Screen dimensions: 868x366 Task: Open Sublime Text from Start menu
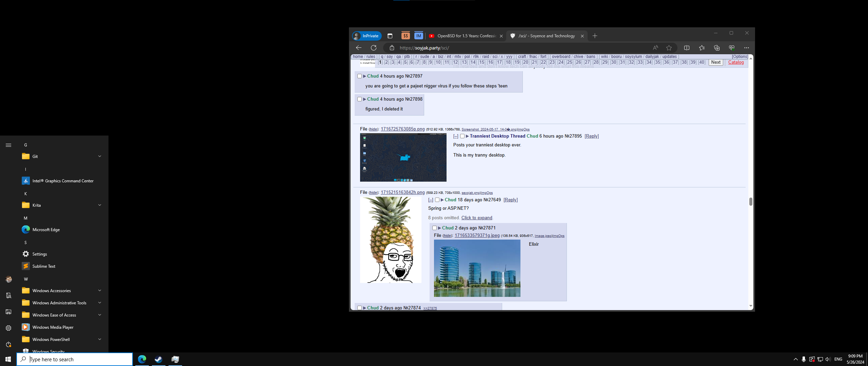(44, 266)
